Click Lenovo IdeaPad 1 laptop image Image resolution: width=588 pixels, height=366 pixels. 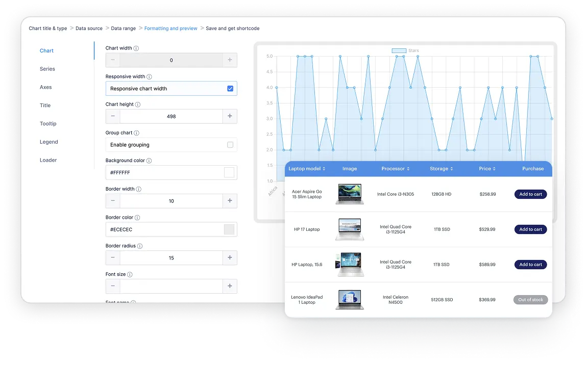(x=350, y=300)
